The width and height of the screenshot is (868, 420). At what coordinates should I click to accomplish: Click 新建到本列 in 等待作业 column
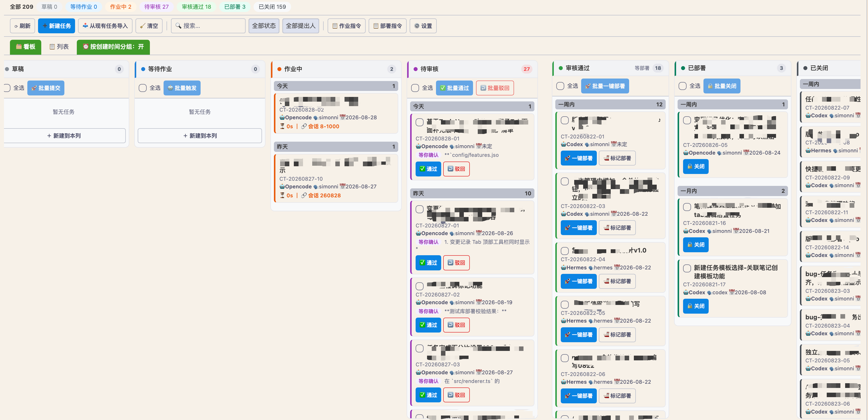click(200, 136)
